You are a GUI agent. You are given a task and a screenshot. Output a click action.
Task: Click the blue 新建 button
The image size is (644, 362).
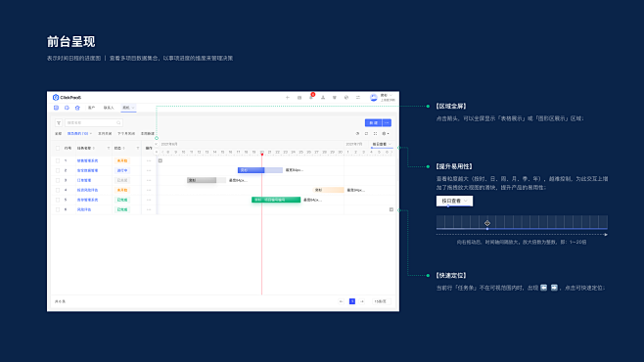pos(373,122)
